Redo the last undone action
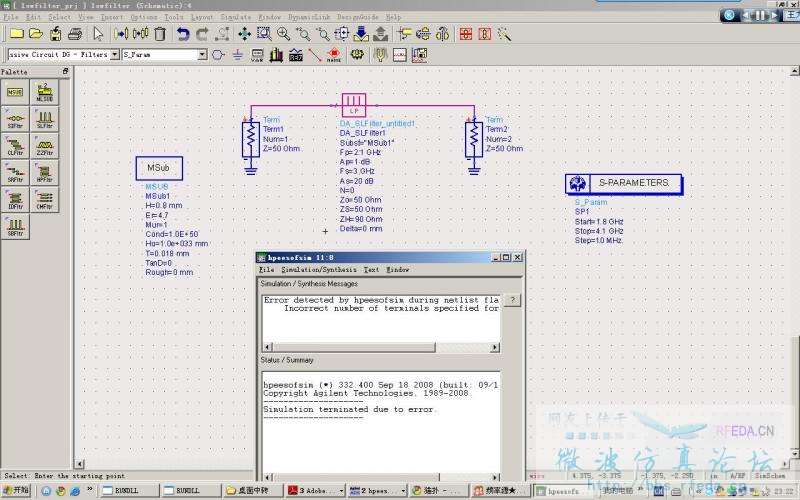The height and width of the screenshot is (500, 800). tap(202, 34)
